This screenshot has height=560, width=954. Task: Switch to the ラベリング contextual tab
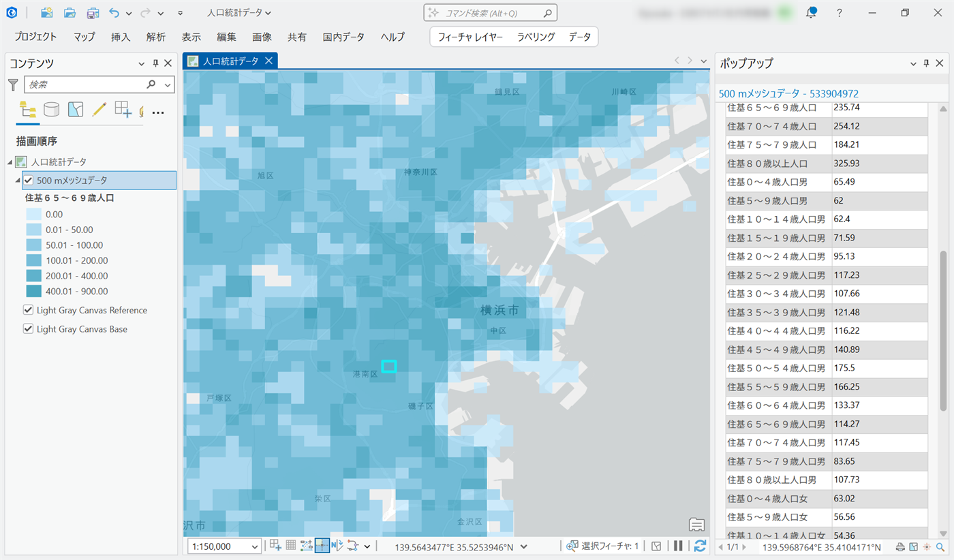[536, 37]
